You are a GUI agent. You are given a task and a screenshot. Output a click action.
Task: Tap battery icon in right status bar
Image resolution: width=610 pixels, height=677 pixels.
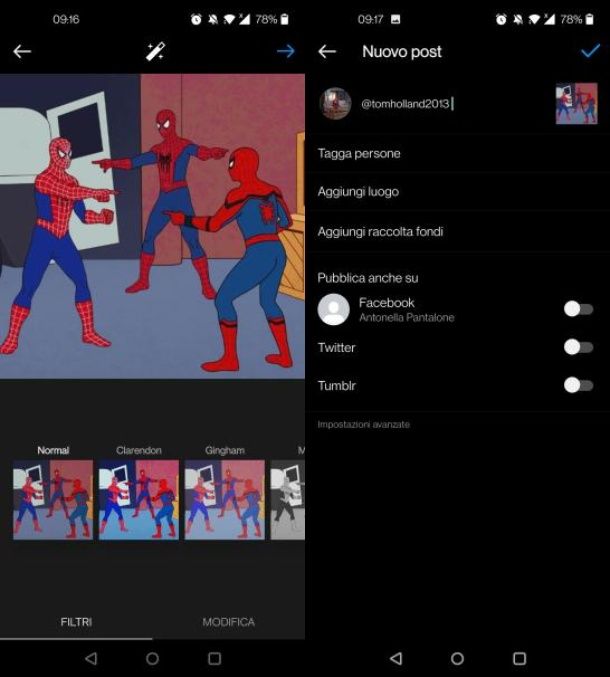click(590, 19)
